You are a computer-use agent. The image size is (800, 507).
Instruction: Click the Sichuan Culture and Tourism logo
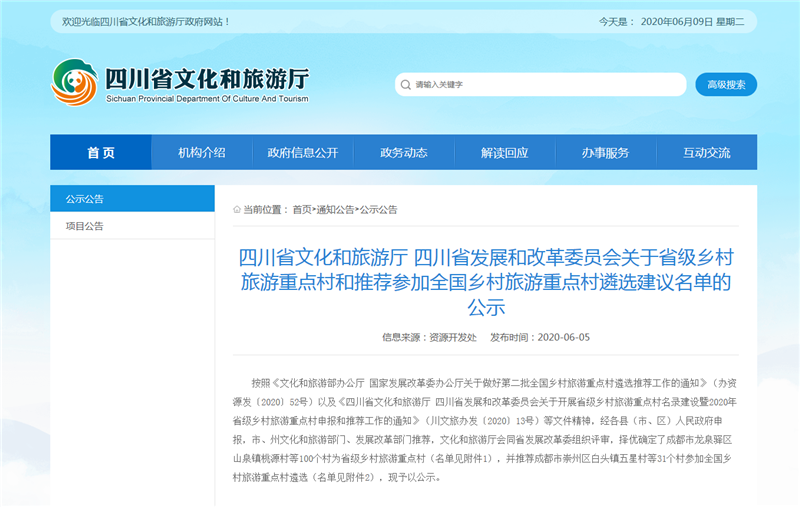74,83
